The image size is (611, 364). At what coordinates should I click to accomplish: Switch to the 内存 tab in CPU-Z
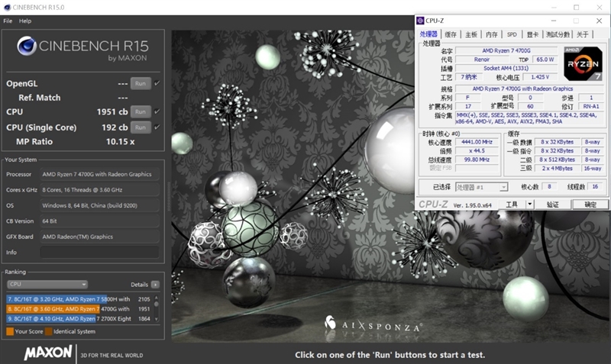pos(491,34)
